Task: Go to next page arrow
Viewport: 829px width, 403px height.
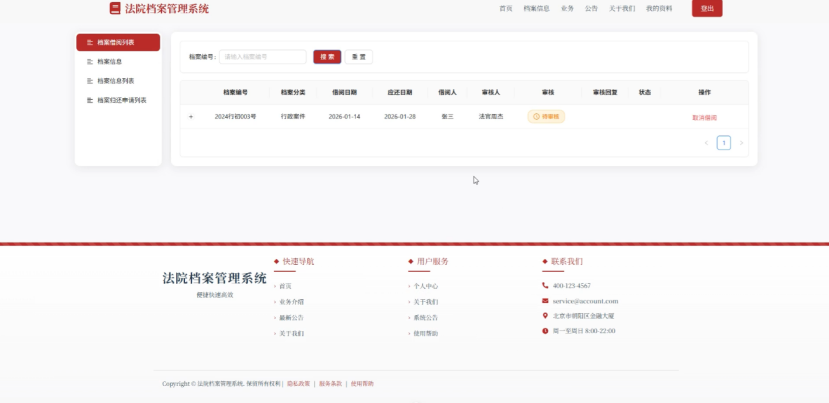Action: click(x=741, y=143)
